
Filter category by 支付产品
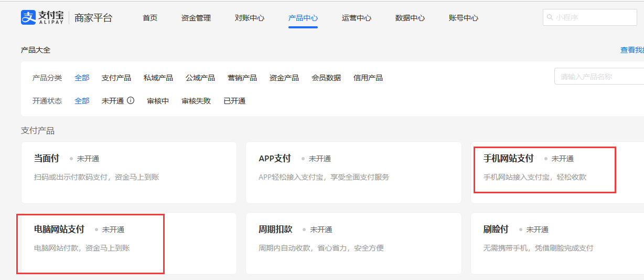pyautogui.click(x=116, y=78)
